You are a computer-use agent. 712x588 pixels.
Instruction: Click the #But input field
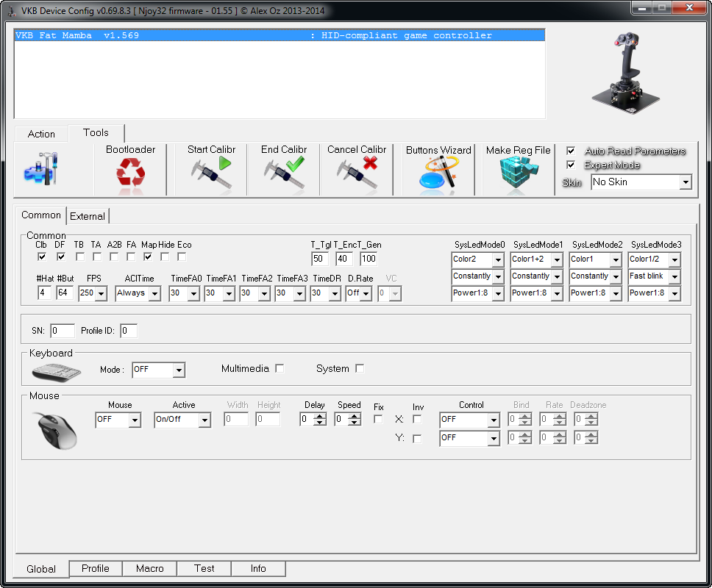point(65,293)
